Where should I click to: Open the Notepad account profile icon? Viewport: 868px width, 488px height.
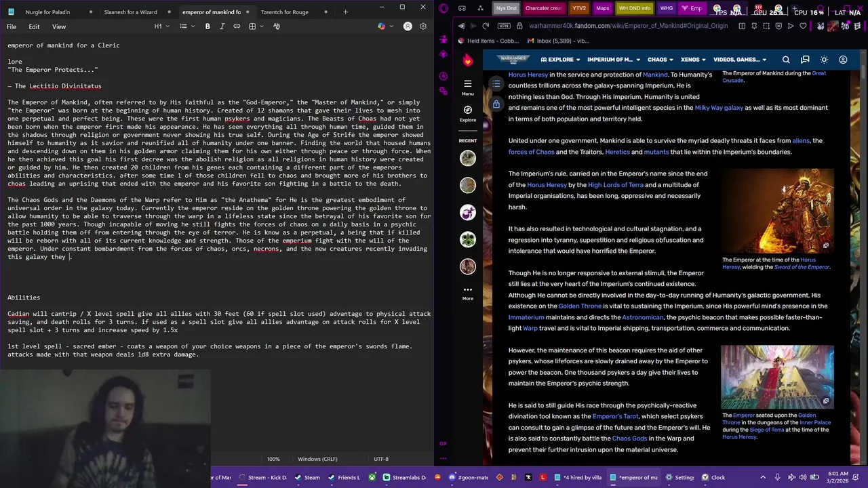click(408, 26)
